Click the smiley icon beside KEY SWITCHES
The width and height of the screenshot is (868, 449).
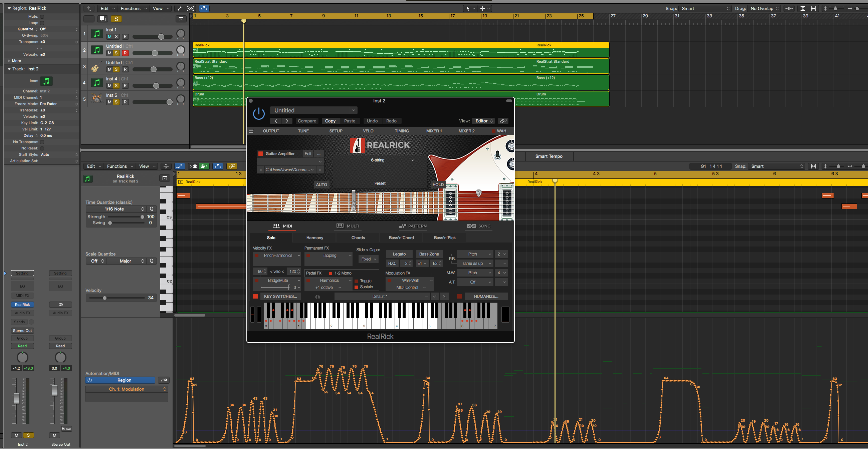pyautogui.click(x=317, y=297)
